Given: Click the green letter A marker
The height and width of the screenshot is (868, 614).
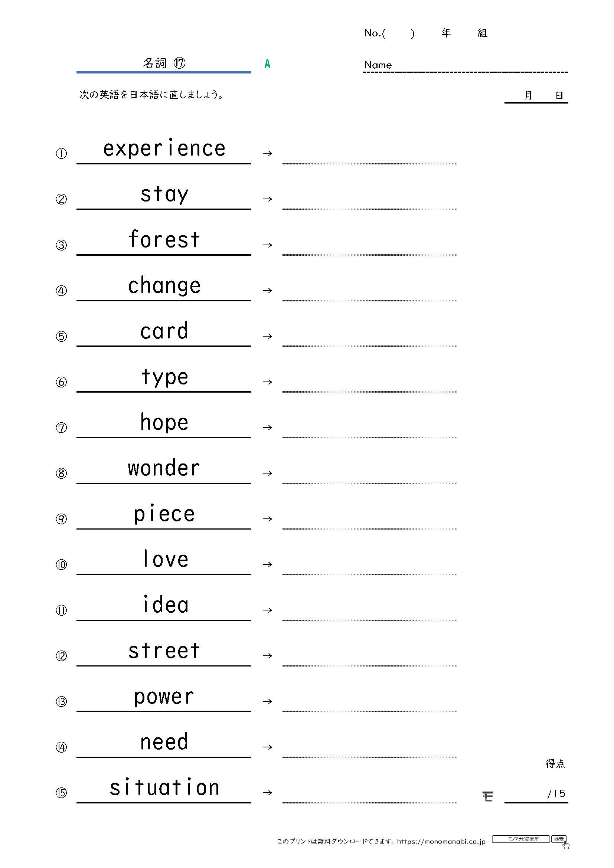Looking at the screenshot, I should tap(267, 64).
